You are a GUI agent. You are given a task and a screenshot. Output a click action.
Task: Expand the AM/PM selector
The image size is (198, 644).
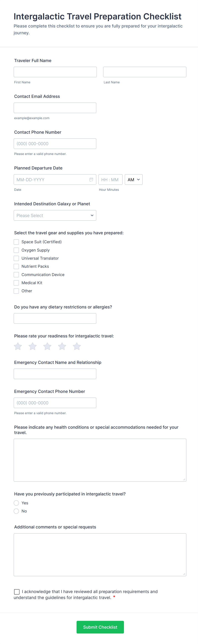click(x=133, y=179)
